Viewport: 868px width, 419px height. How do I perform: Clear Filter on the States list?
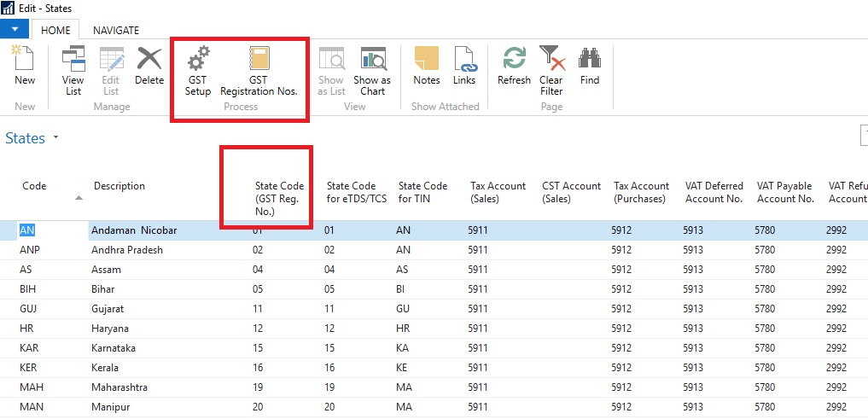pyautogui.click(x=551, y=71)
